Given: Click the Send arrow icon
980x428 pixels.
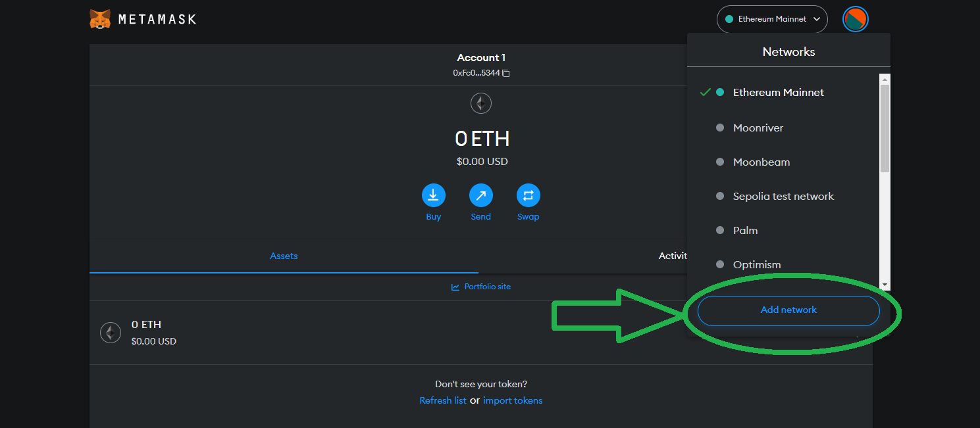Looking at the screenshot, I should pyautogui.click(x=480, y=195).
